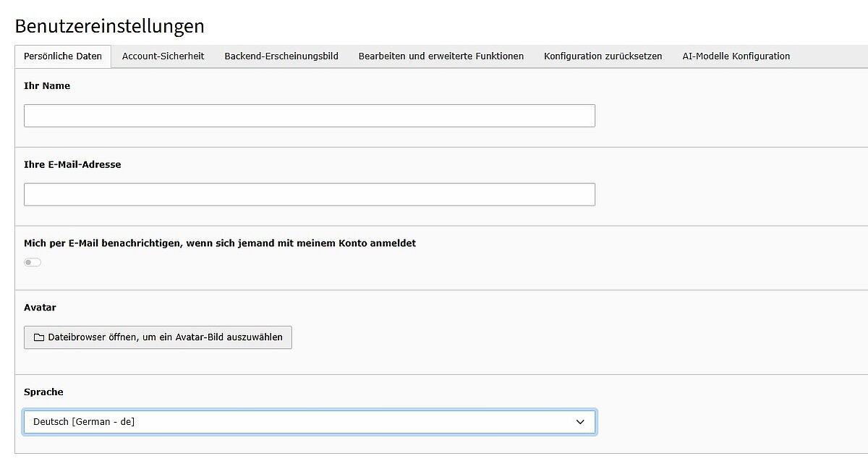
Task: Go to Konfiguration zurücksetzen tab
Action: [x=602, y=56]
